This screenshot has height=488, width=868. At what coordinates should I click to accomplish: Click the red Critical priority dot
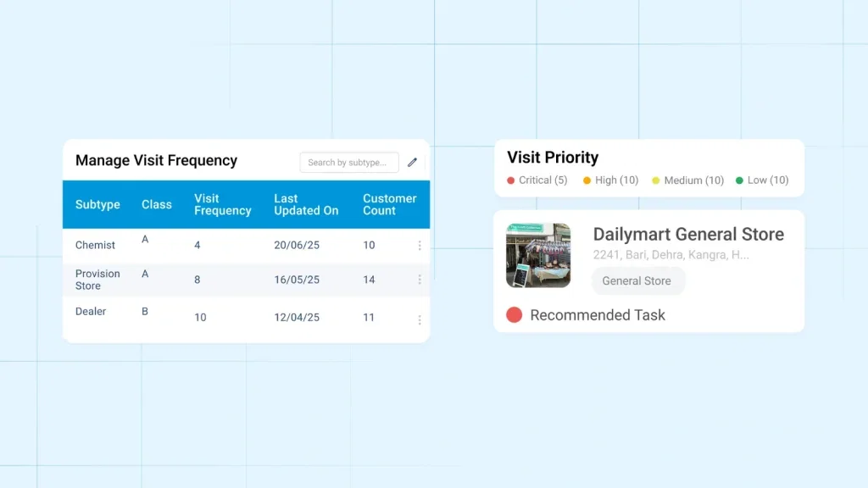pyautogui.click(x=509, y=180)
